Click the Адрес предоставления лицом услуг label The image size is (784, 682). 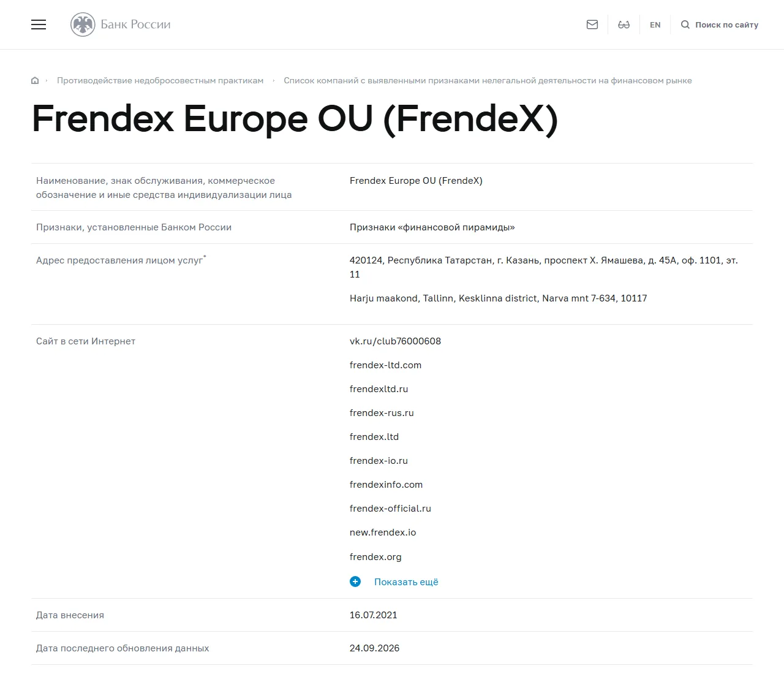coord(121,260)
